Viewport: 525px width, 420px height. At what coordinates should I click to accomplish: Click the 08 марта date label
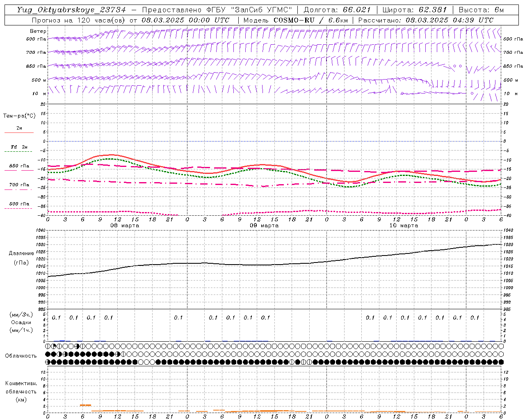tap(125, 226)
